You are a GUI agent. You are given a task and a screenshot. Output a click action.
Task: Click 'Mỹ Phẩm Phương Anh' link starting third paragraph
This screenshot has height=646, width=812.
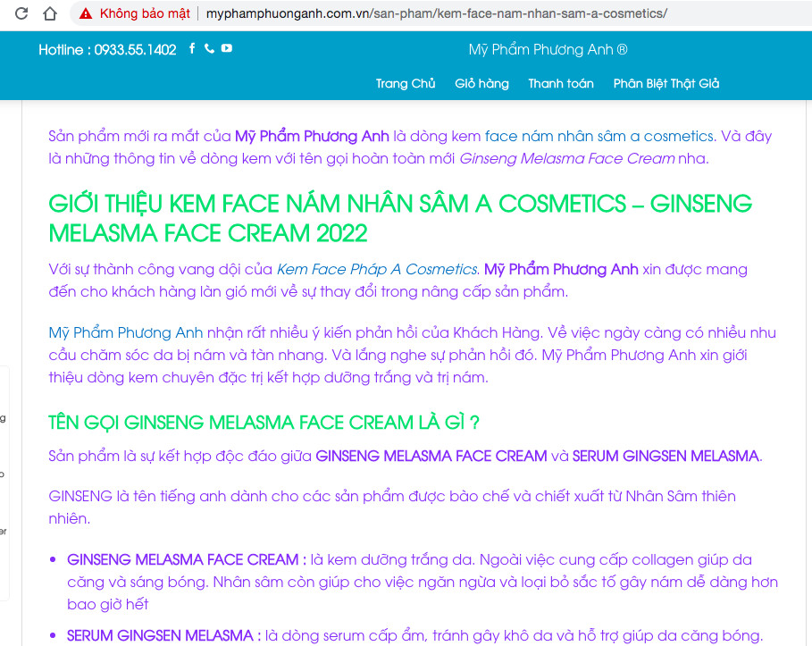[126, 332]
